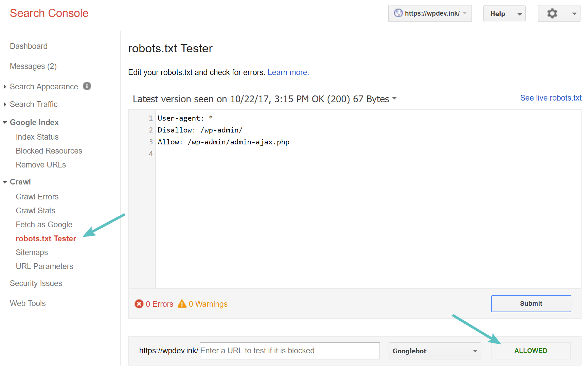
Task: Click the globe icon in property selector
Action: (398, 13)
